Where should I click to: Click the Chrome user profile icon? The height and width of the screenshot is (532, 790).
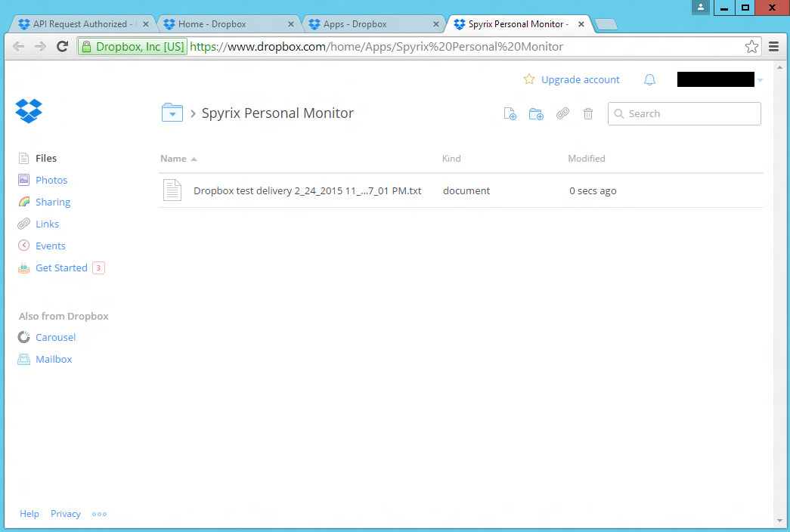[701, 8]
